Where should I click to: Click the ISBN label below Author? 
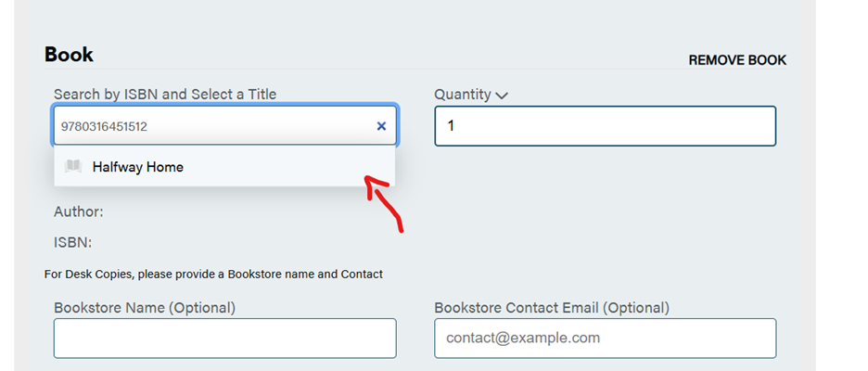[x=73, y=242]
